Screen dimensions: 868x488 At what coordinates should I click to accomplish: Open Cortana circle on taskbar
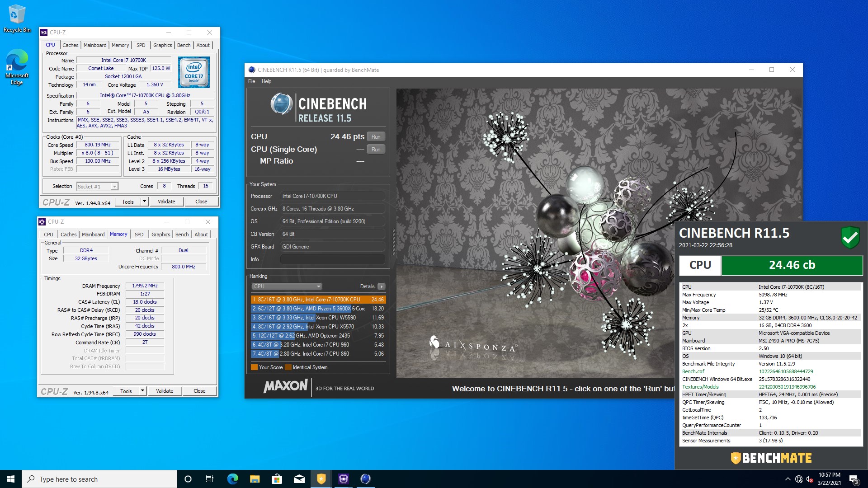click(x=188, y=479)
